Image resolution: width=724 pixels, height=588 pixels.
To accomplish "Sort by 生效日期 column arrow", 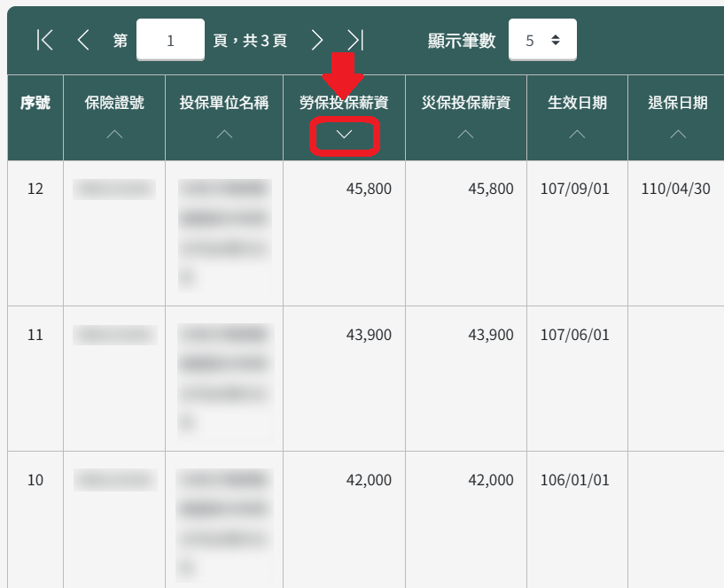I will [x=577, y=135].
